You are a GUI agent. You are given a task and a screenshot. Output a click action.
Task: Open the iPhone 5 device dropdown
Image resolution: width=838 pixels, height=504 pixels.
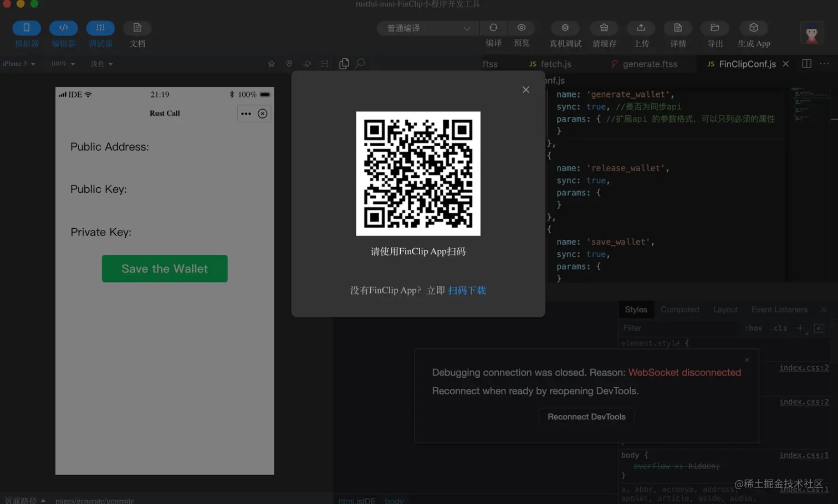pyautogui.click(x=19, y=64)
